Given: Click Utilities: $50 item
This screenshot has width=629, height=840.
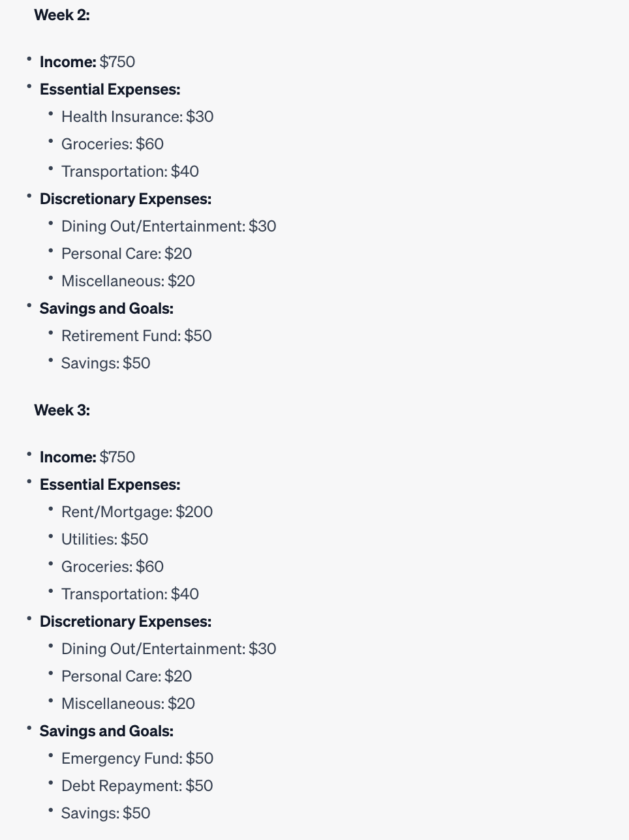Looking at the screenshot, I should coord(104,539).
